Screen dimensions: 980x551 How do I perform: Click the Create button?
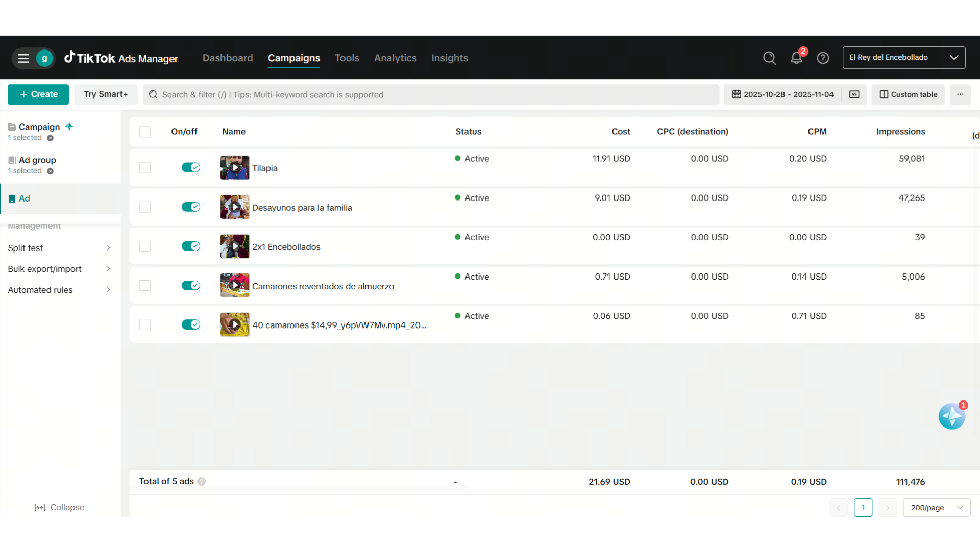tap(38, 94)
